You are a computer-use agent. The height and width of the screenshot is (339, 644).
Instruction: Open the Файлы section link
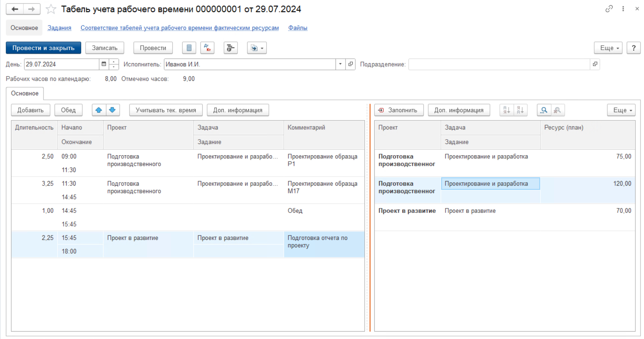(x=297, y=28)
